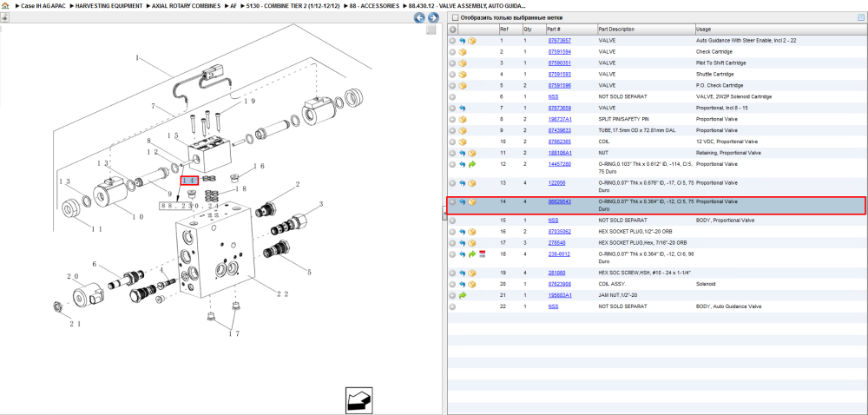Open AXIAL ROTARY COMBINES breadcrumb

pos(186,5)
